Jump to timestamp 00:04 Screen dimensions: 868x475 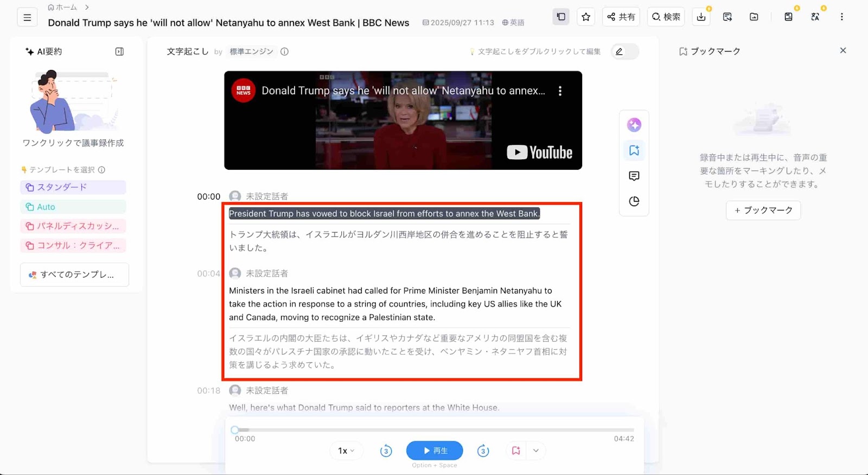[x=209, y=273]
